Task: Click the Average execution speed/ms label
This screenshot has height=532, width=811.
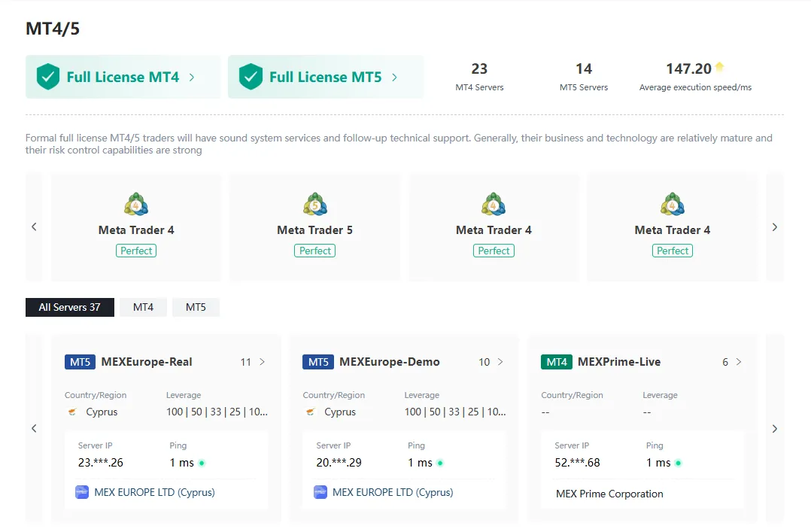Action: coord(695,87)
